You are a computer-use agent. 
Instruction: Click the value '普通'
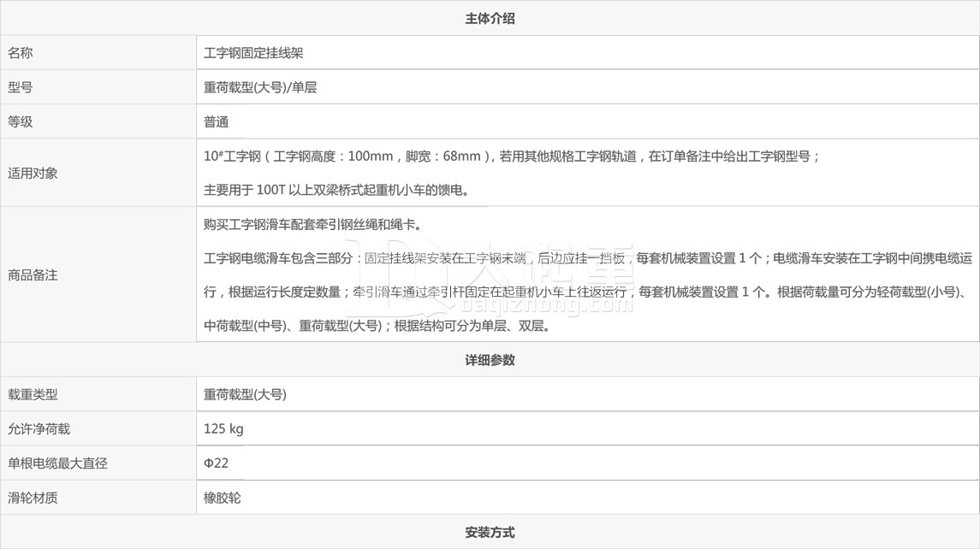pyautogui.click(x=217, y=121)
